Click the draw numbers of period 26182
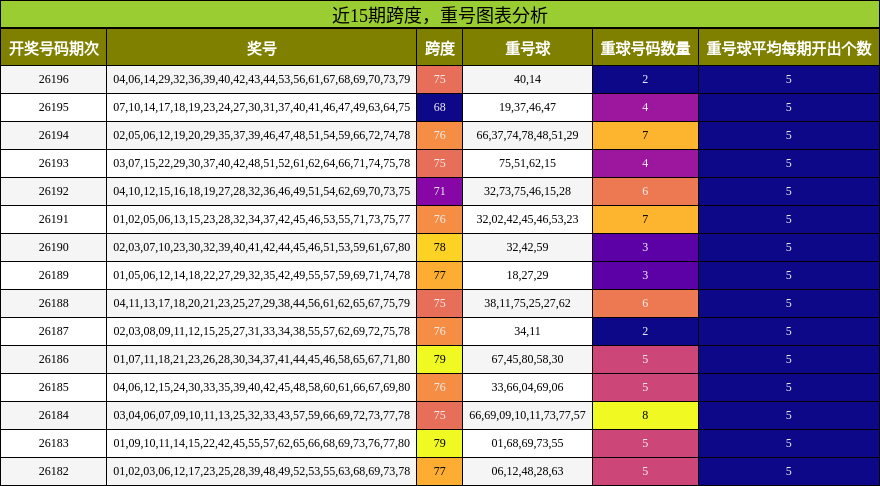 (262, 471)
